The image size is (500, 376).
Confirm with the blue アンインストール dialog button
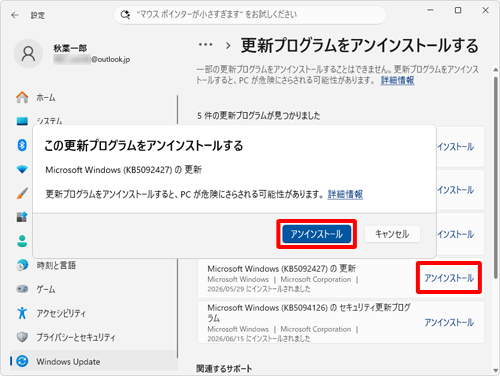[316, 234]
